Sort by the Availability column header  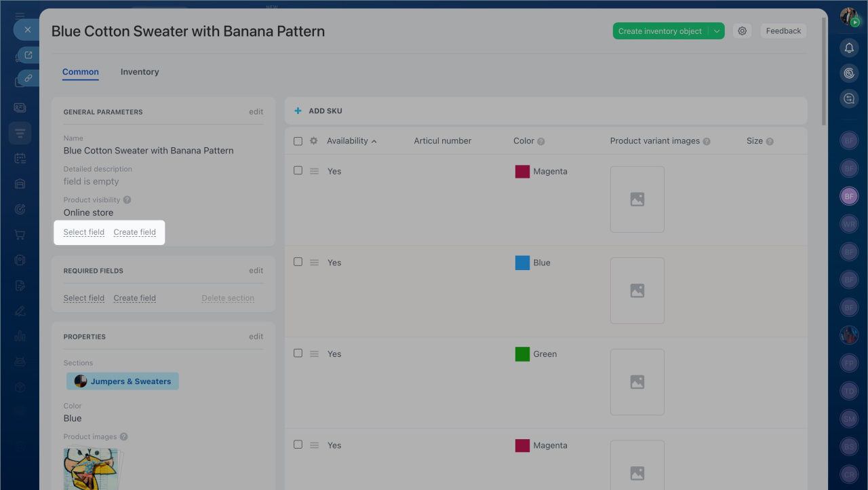(x=347, y=141)
